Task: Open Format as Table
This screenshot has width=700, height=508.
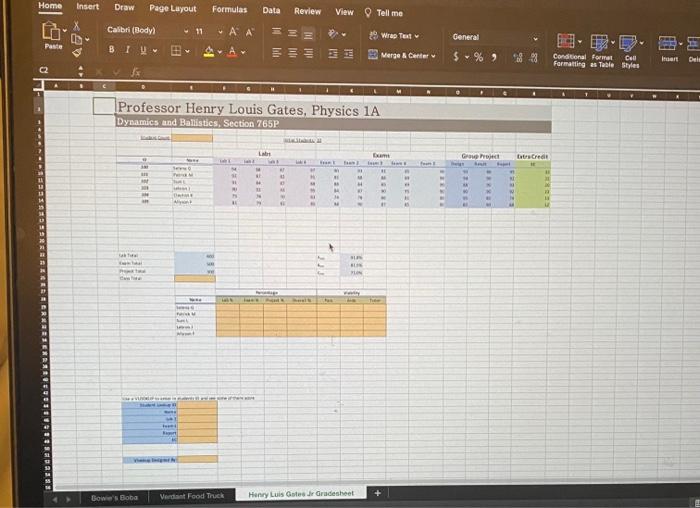Action: (x=599, y=42)
